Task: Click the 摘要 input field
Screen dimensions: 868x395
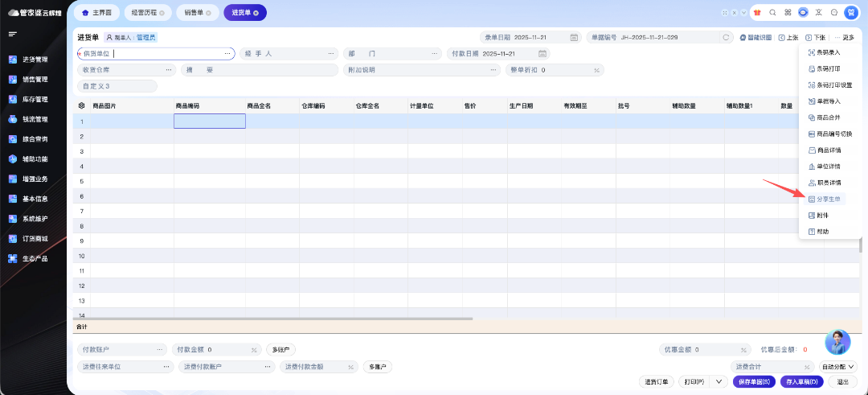Action: pos(273,70)
